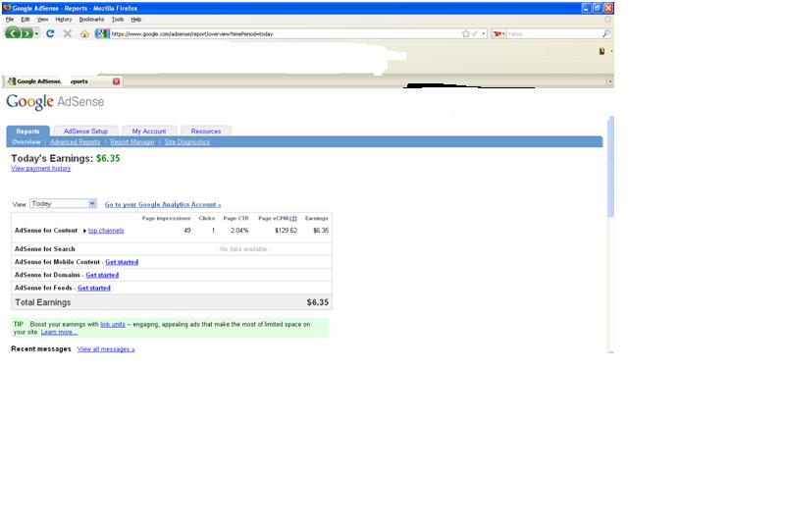Open the View time period dropdown showing Today
785x532 pixels.
click(63, 203)
